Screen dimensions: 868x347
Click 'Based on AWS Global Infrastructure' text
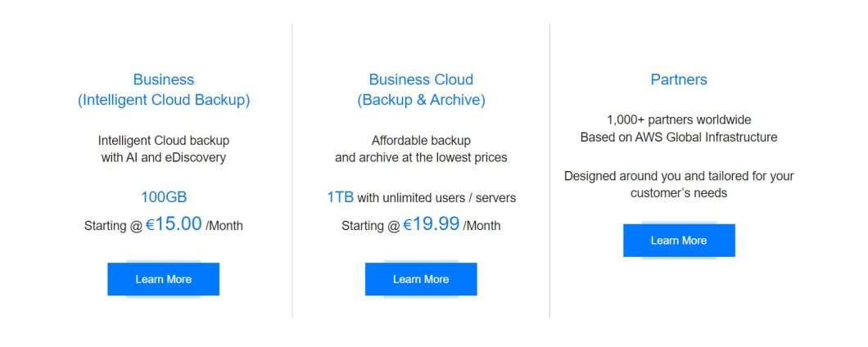679,137
